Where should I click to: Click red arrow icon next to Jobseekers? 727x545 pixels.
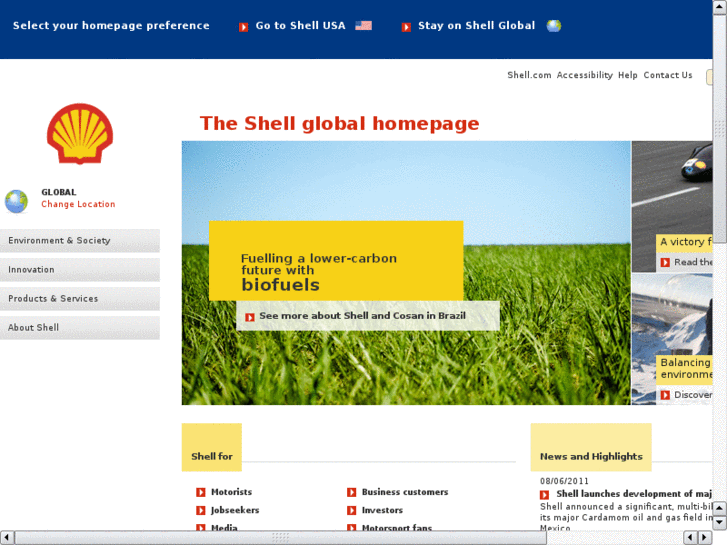[x=201, y=510]
